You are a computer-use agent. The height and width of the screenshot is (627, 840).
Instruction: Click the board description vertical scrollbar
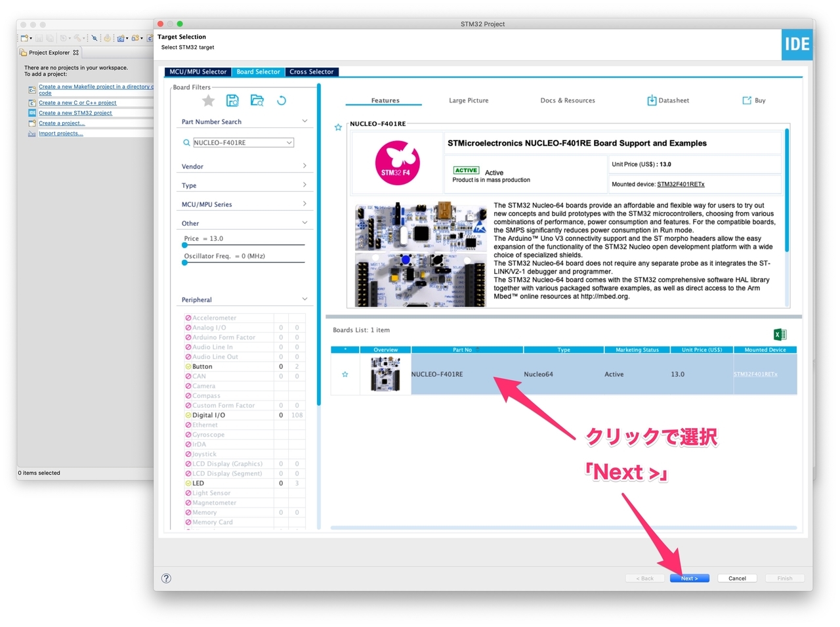pos(787,190)
